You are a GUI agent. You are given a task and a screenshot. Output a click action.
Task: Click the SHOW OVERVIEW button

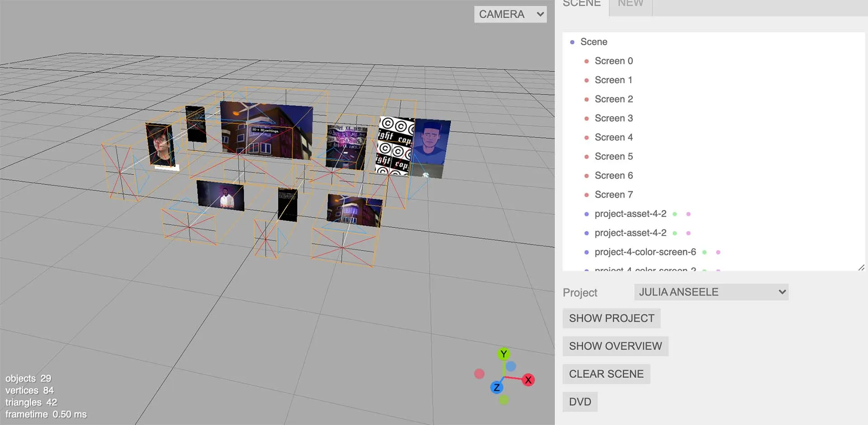pos(615,346)
